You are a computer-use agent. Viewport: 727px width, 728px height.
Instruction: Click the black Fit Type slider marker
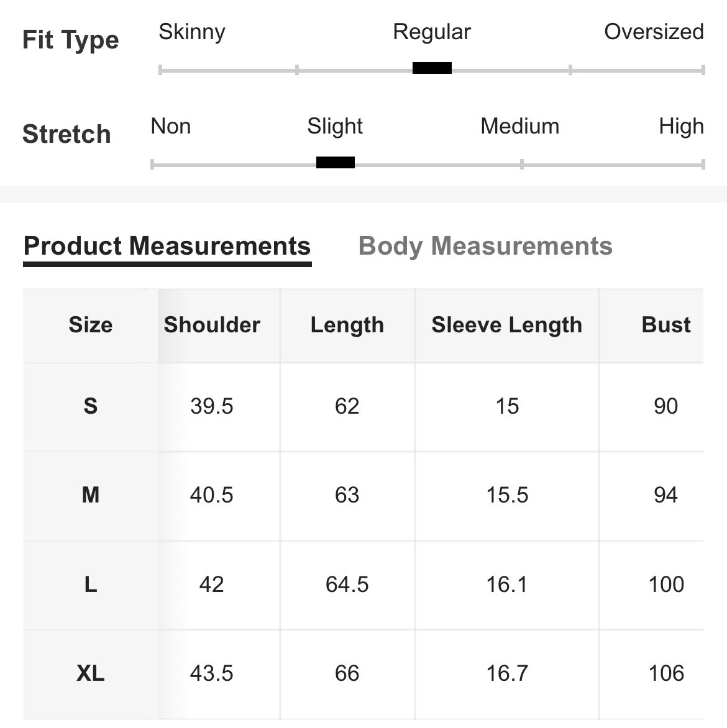[x=432, y=68]
